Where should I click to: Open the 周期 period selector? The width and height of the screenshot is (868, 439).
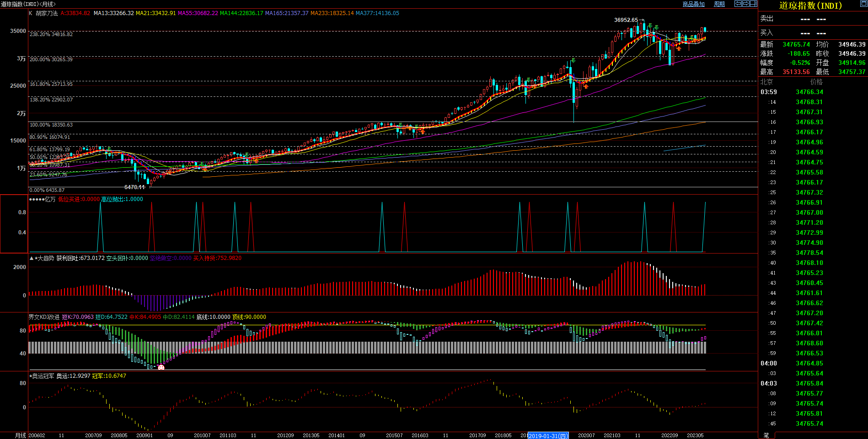click(x=719, y=4)
